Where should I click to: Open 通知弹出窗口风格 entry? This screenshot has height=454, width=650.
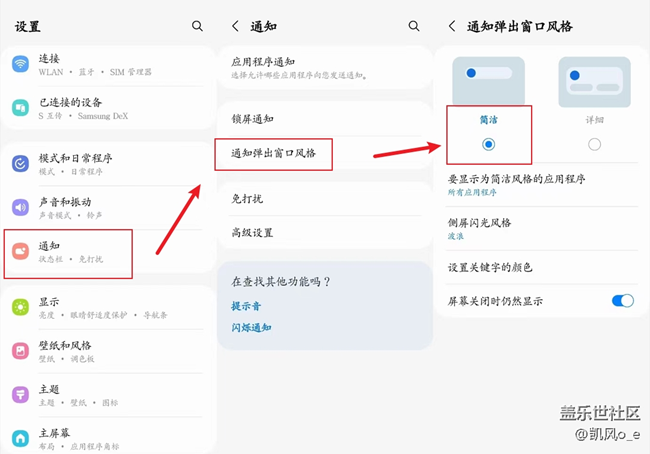[x=325, y=153]
